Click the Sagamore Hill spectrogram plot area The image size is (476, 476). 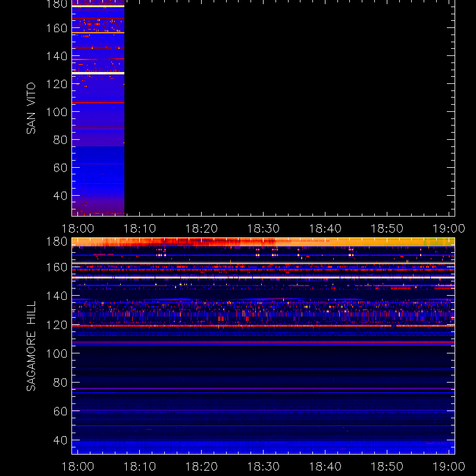coord(263,346)
